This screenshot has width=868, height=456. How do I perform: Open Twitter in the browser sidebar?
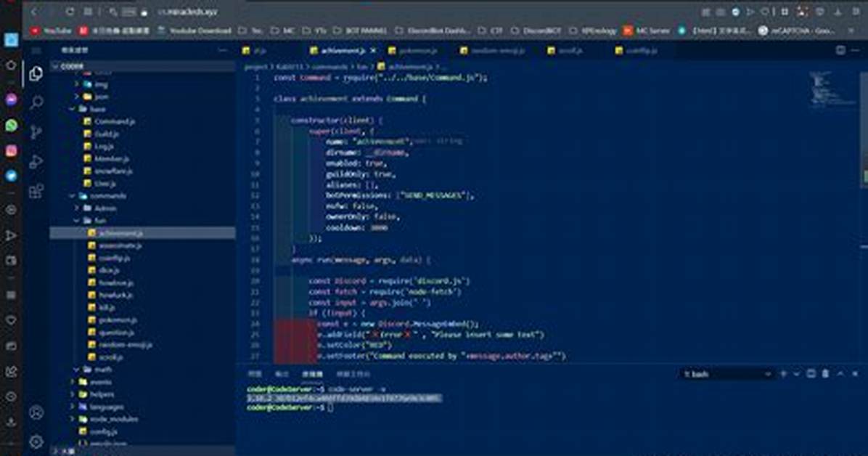(11, 176)
